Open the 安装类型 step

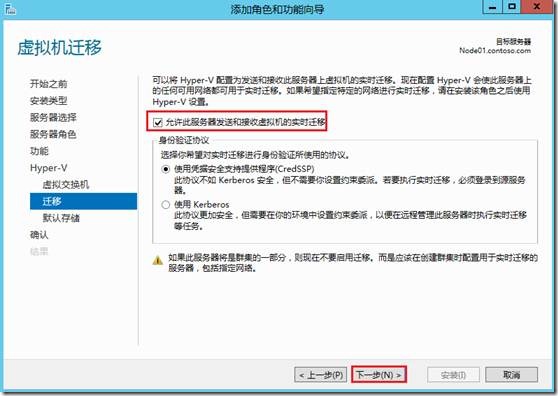tap(48, 101)
